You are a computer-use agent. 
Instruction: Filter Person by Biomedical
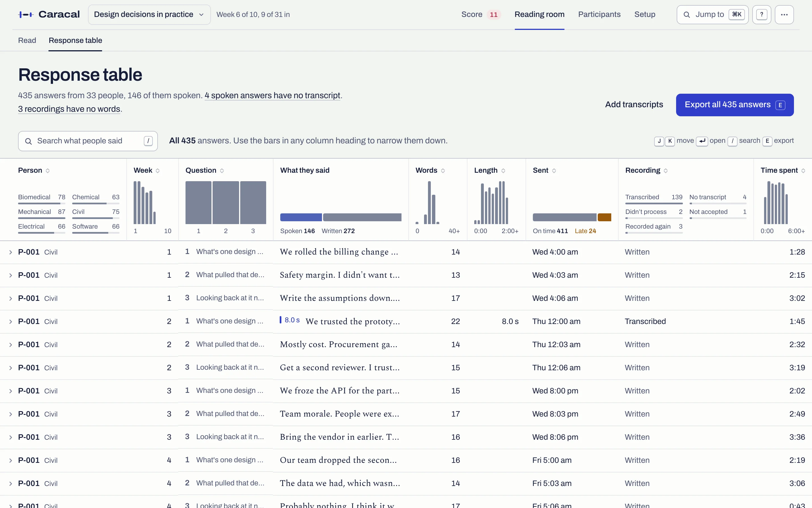coord(42,199)
